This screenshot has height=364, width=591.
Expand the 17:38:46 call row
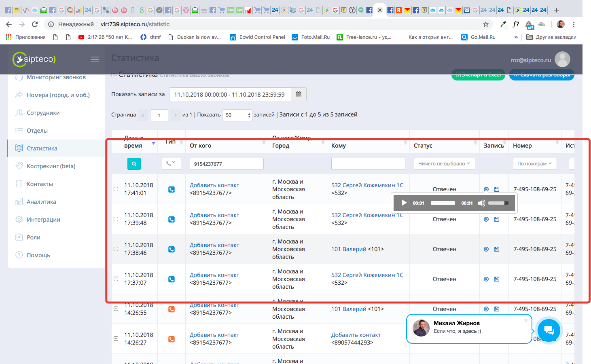pos(116,249)
